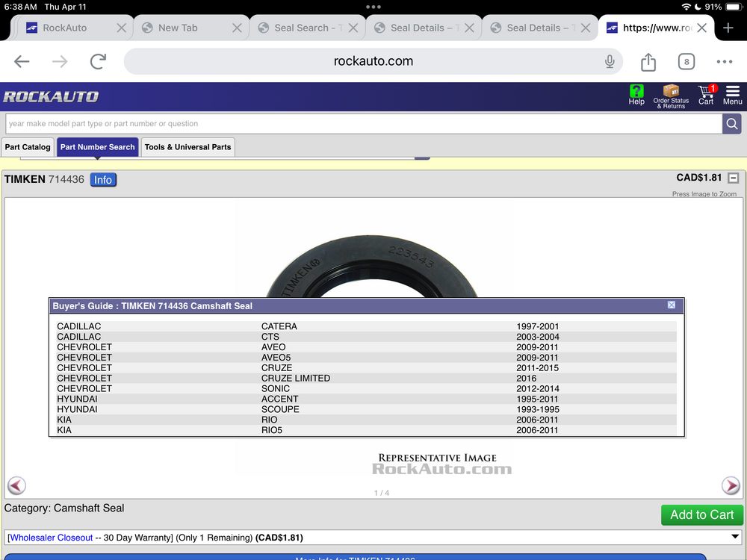
Task: Collapse the TIMKEN 714436 listing with minus box
Action: 734,178
